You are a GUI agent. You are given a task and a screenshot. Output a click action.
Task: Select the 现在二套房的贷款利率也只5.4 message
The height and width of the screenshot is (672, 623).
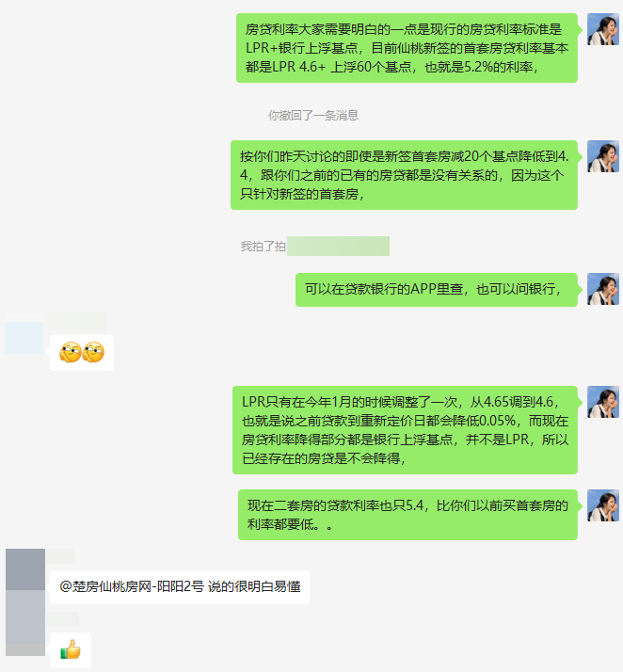click(407, 515)
